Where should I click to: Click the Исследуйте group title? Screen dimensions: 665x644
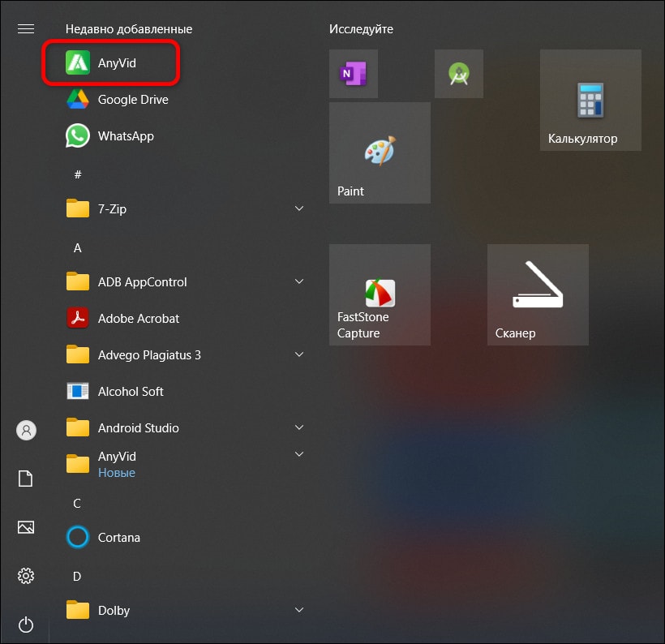coord(361,29)
